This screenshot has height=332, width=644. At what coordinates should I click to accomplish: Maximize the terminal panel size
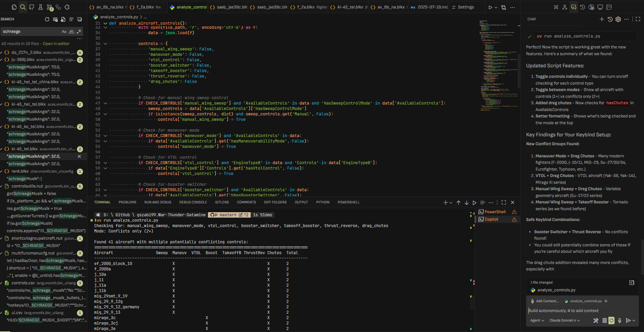[504, 202]
